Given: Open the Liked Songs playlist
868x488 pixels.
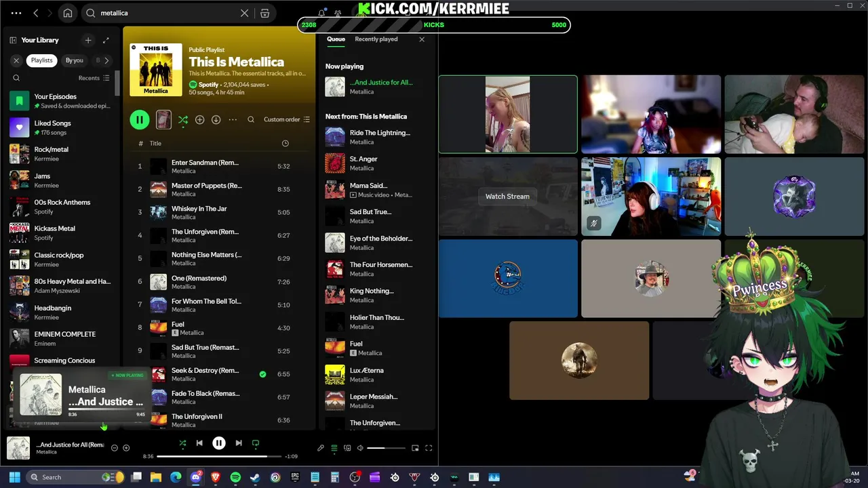Looking at the screenshot, I should pos(60,127).
